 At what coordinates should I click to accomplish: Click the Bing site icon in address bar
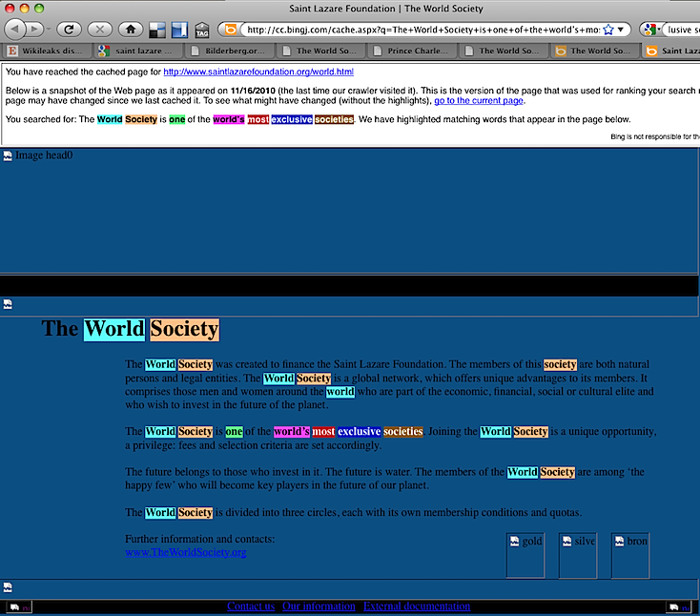click(x=230, y=30)
